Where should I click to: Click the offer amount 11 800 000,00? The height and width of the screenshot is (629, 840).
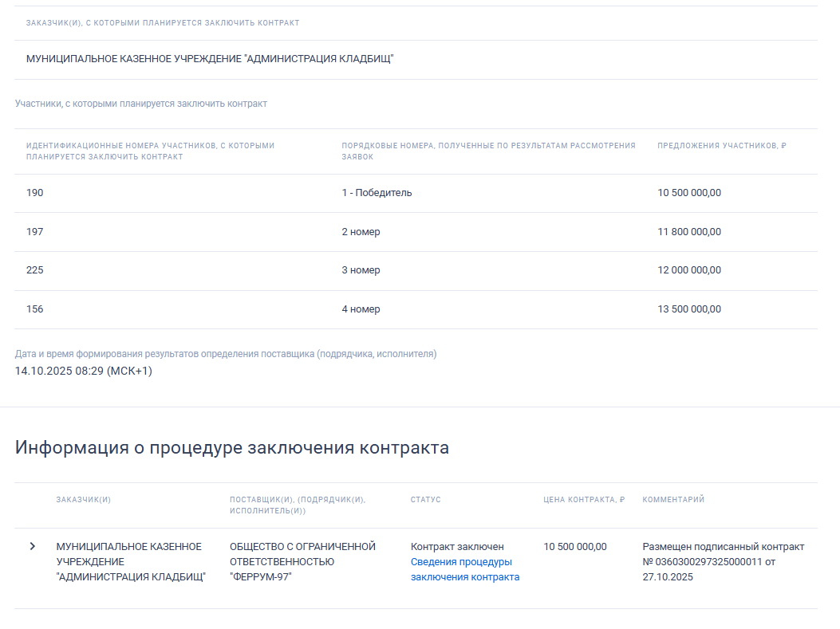pyautogui.click(x=688, y=232)
